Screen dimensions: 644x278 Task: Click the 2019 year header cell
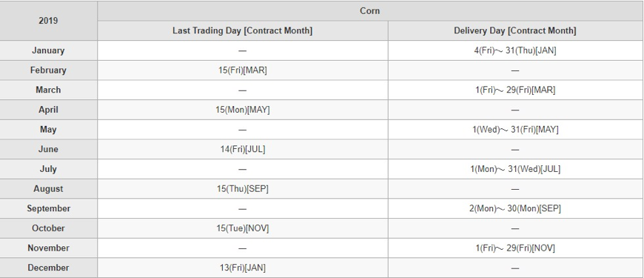[48, 21]
